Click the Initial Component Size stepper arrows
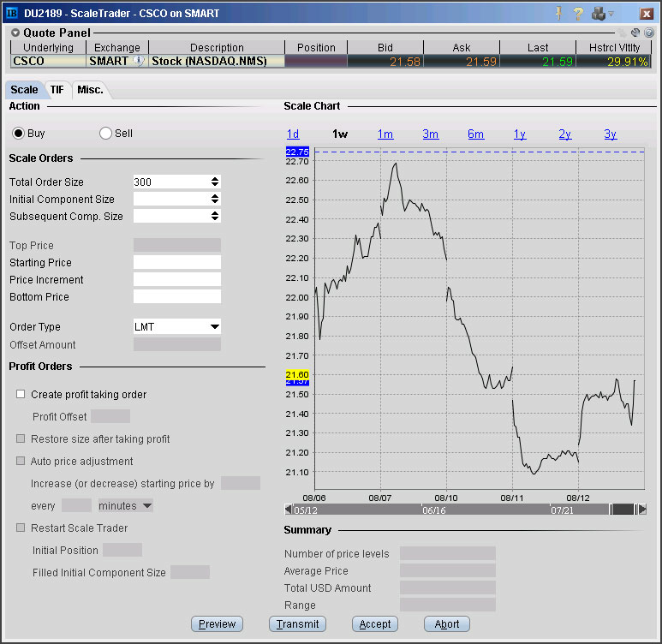Image resolution: width=662 pixels, height=644 pixels. pyautogui.click(x=215, y=199)
